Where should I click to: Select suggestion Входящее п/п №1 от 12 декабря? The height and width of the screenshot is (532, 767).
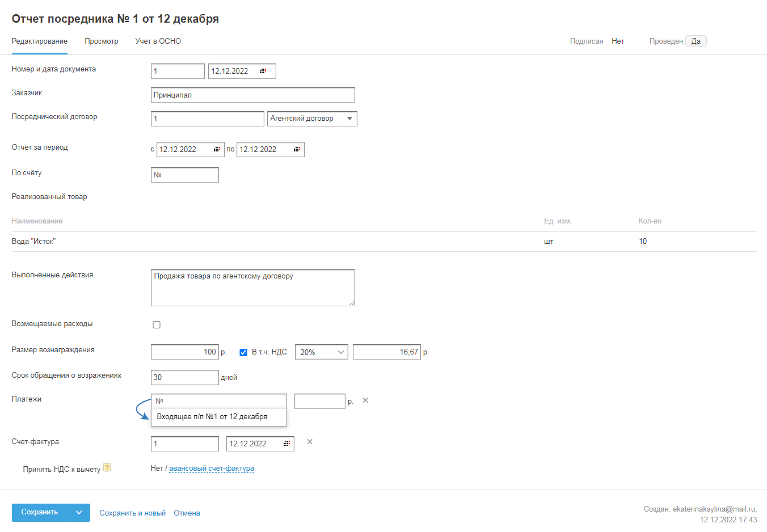[x=212, y=417]
